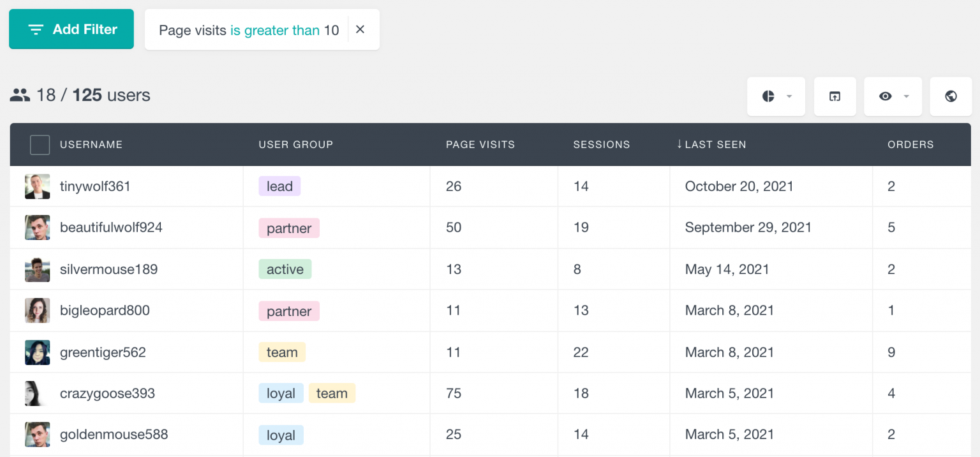Click the Add Filter button
This screenshot has width=980, height=457.
tap(71, 29)
